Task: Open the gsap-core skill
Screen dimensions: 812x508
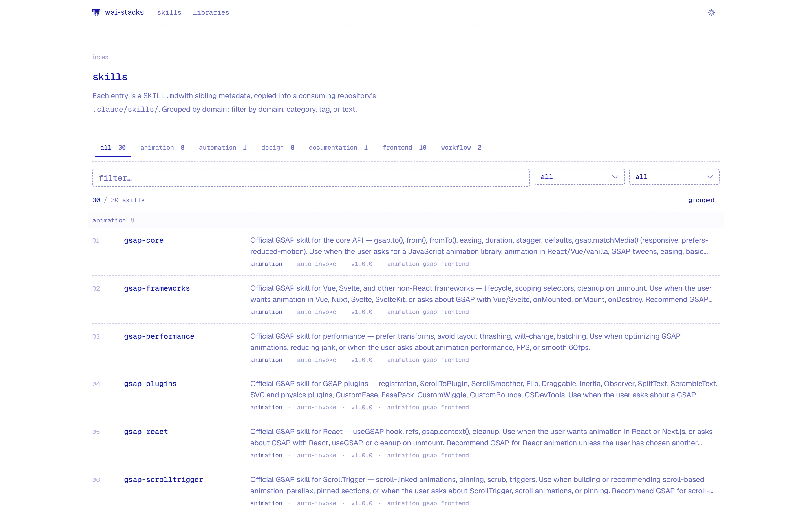Action: tap(144, 240)
